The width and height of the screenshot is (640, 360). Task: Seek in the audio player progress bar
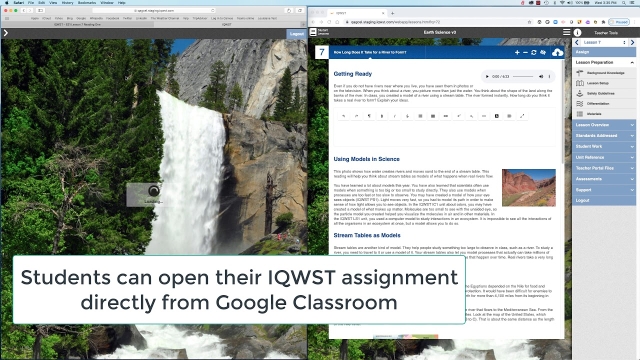click(x=523, y=76)
